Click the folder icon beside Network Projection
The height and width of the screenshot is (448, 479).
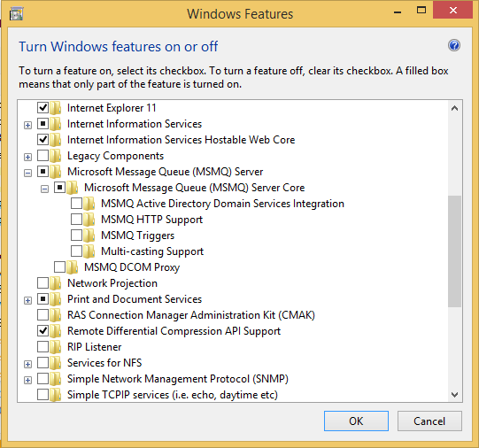click(x=56, y=283)
